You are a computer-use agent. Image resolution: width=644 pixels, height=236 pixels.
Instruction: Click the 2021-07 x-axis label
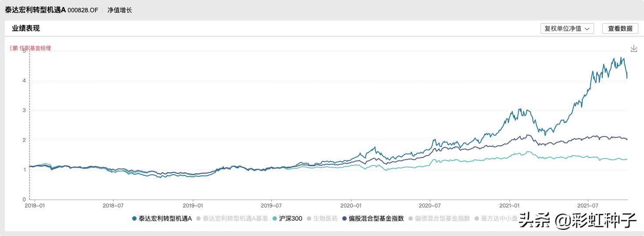pyautogui.click(x=587, y=205)
